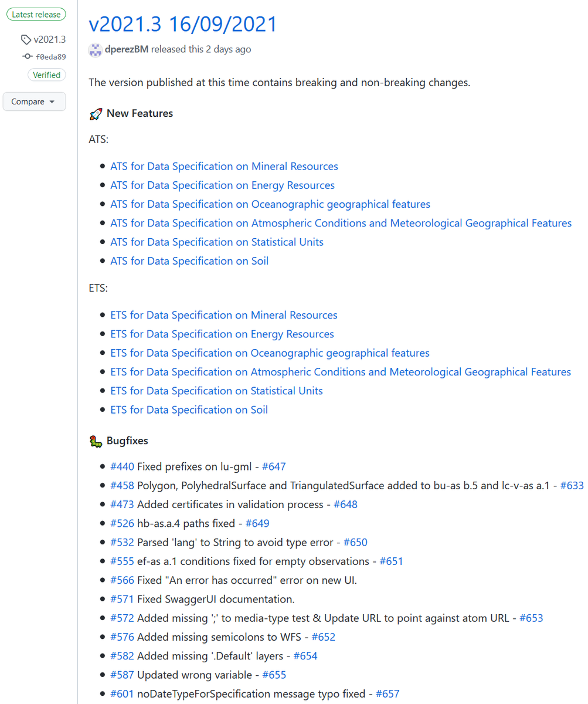
Task: Open ATS for Data Specification on Energy Resources
Action: 222,185
